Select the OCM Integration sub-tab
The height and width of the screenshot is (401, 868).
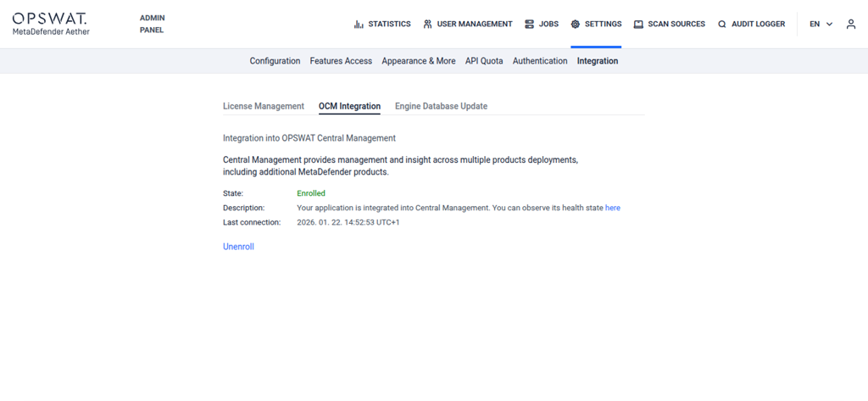[x=350, y=106]
